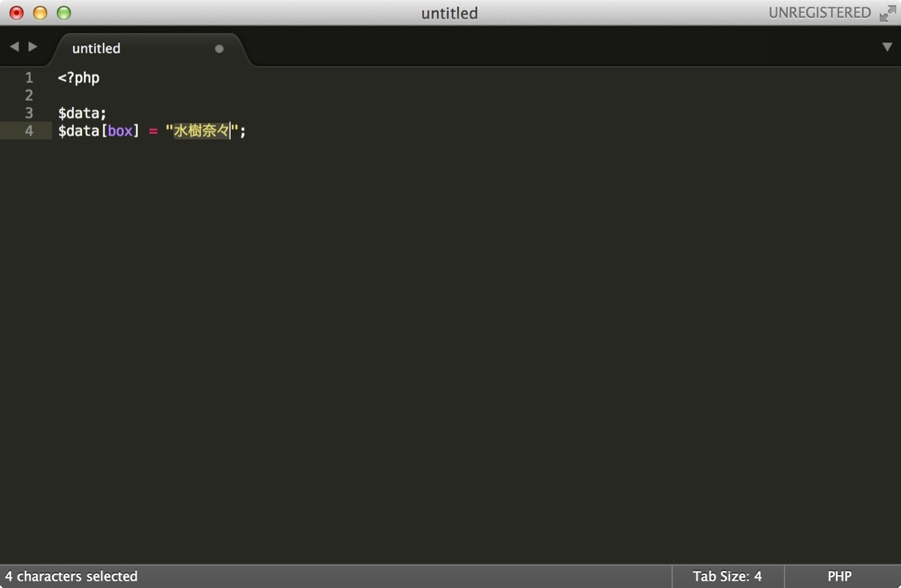
Task: Open the Tab Size: 4 menu
Action: click(727, 576)
